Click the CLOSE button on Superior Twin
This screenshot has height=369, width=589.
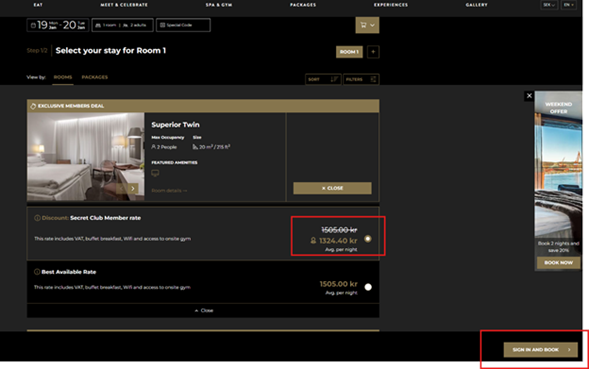[332, 188]
